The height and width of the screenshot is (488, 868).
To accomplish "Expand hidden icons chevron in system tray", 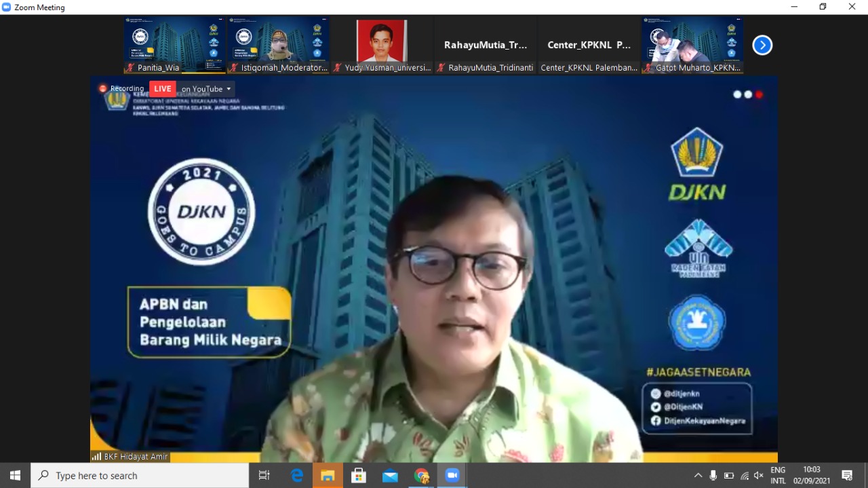I will (698, 475).
